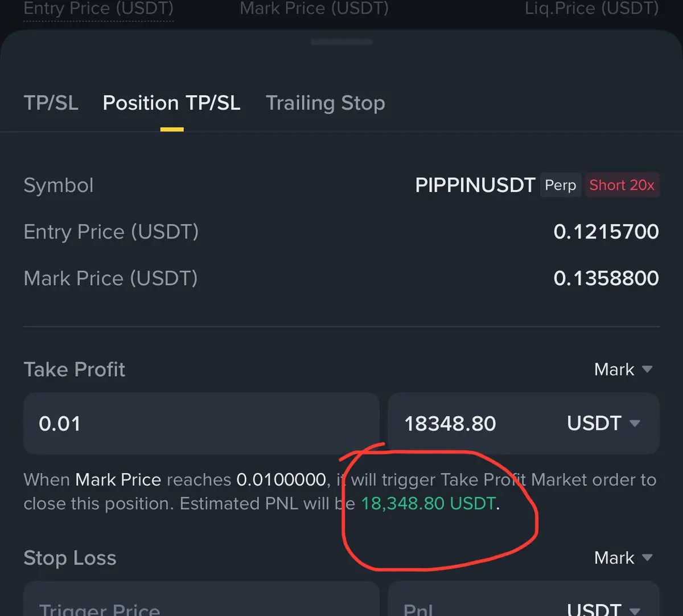The width and height of the screenshot is (683, 616).
Task: Expand Take Profit Mark trigger dropdown
Action: click(x=623, y=369)
